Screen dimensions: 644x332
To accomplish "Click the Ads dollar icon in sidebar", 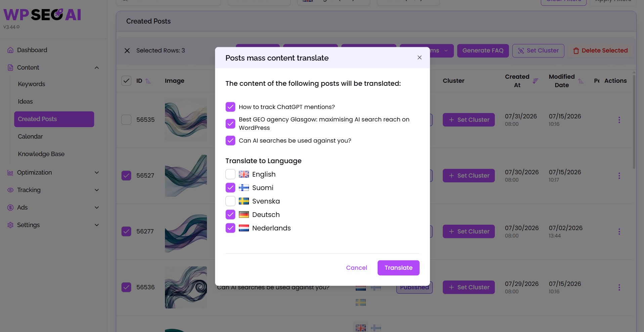I will (10, 208).
